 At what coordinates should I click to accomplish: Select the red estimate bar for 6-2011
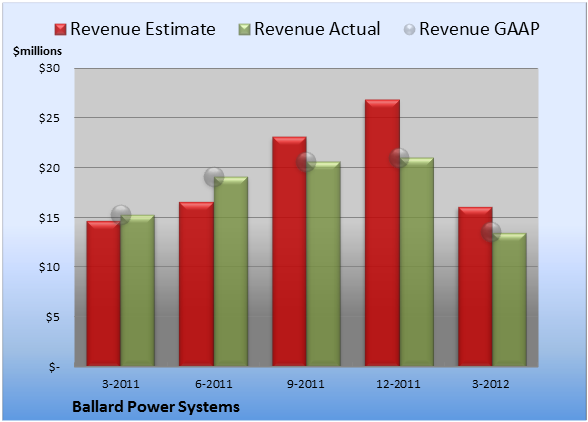pos(196,284)
